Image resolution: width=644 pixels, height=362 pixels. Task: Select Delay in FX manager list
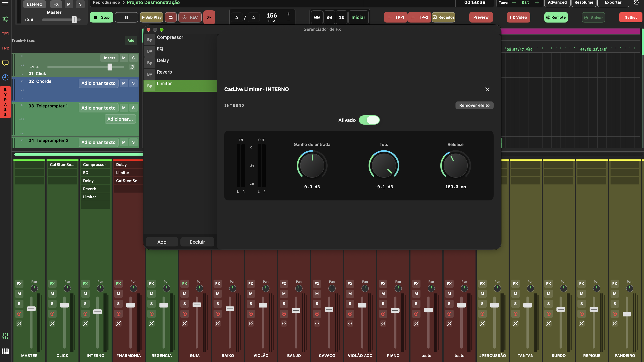(x=180, y=63)
